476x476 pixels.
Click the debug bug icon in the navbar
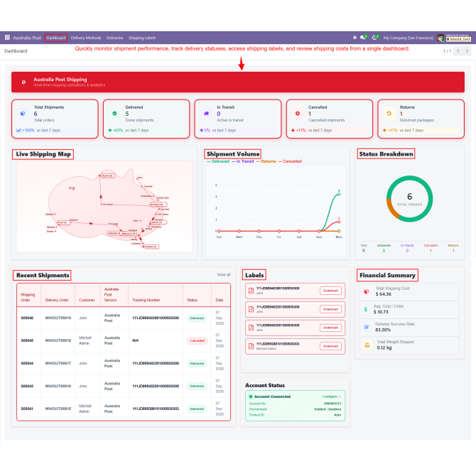coord(355,38)
